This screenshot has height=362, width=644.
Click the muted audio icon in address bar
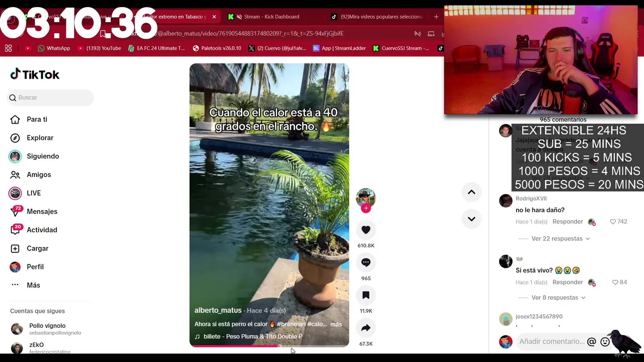pyautogui.click(x=418, y=34)
